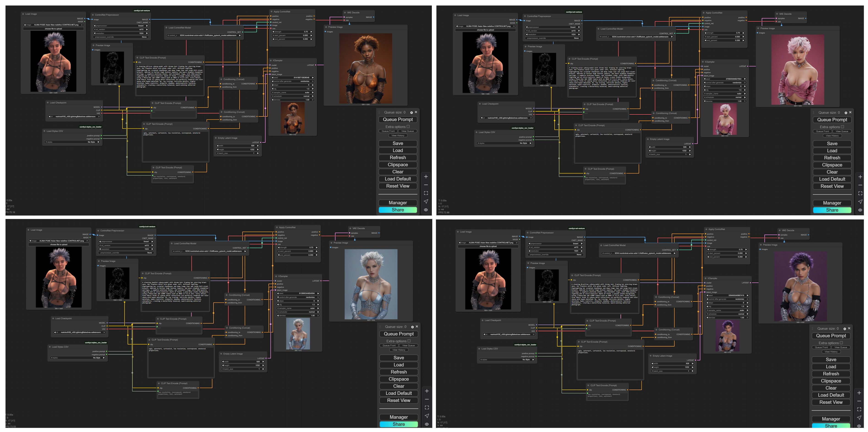Click drag-handle dots on white-hair workflow queue panel

381,327
